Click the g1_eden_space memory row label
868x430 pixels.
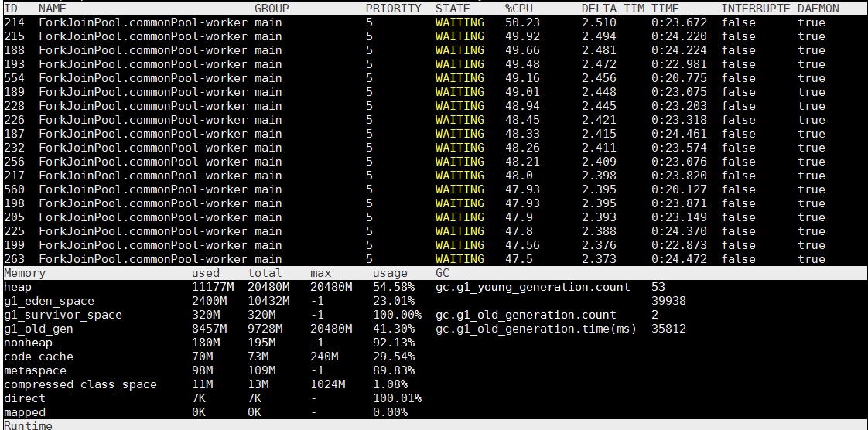pos(49,301)
